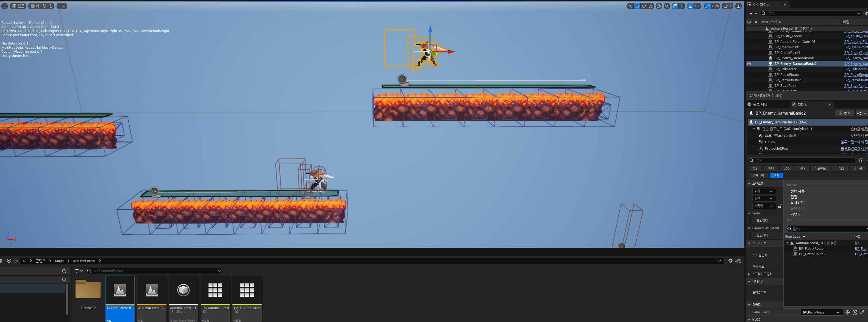Open the Outliner filter options
The width and height of the screenshot is (868, 322).
pos(753,13)
